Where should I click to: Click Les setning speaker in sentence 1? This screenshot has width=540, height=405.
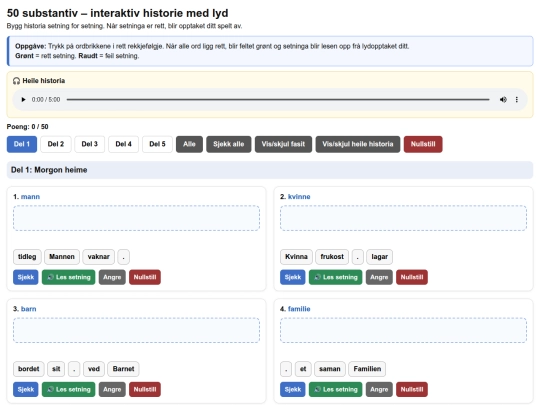69,277
